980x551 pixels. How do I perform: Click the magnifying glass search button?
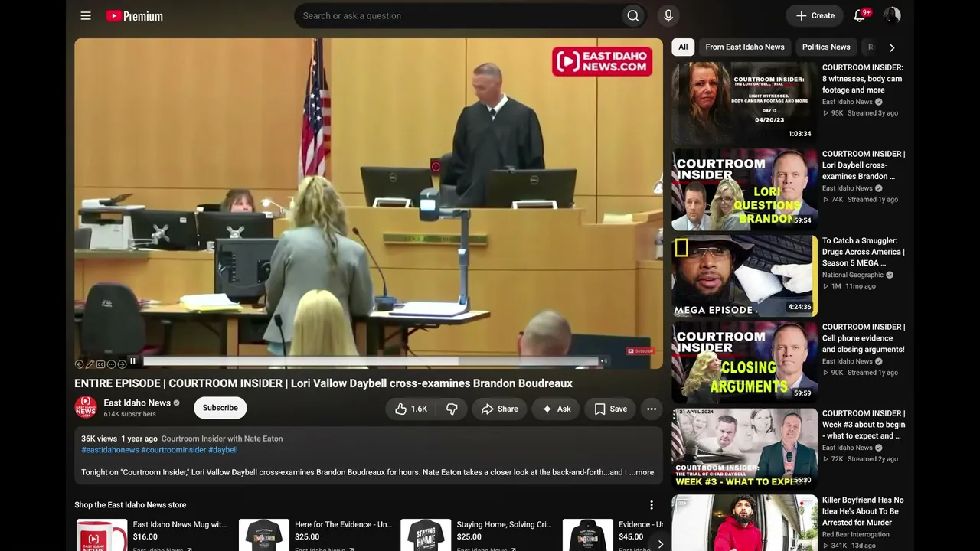click(632, 15)
